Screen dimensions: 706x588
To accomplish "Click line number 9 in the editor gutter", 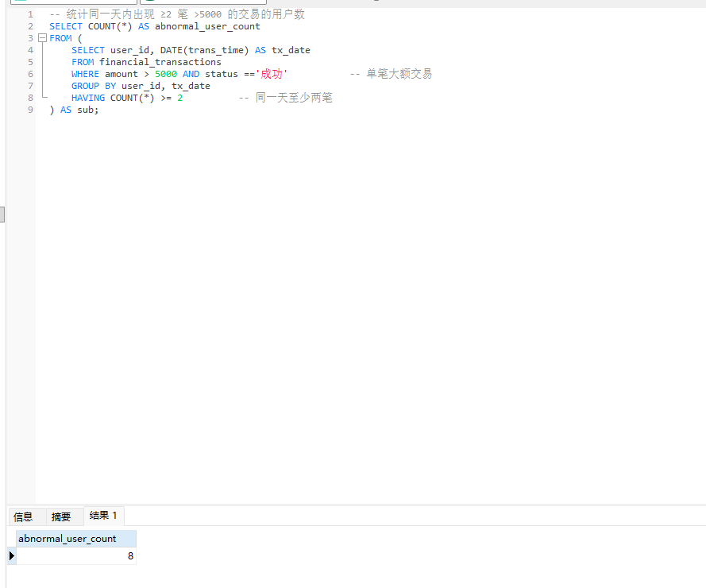I will click(x=29, y=110).
